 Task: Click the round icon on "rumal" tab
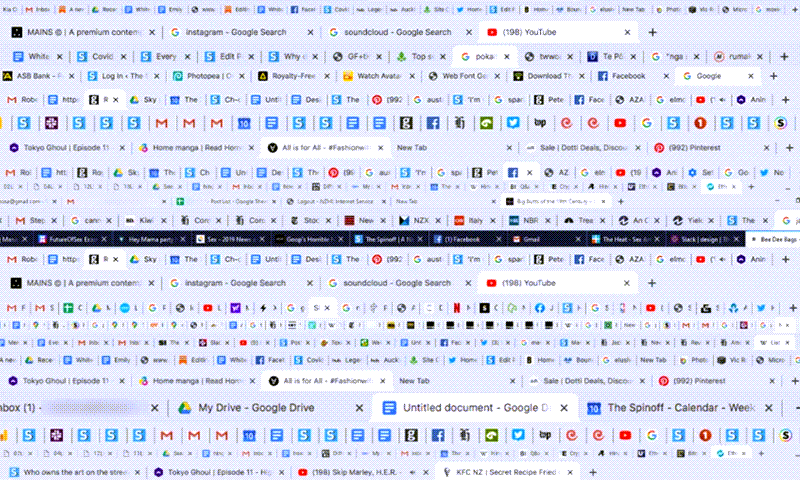tap(719, 57)
